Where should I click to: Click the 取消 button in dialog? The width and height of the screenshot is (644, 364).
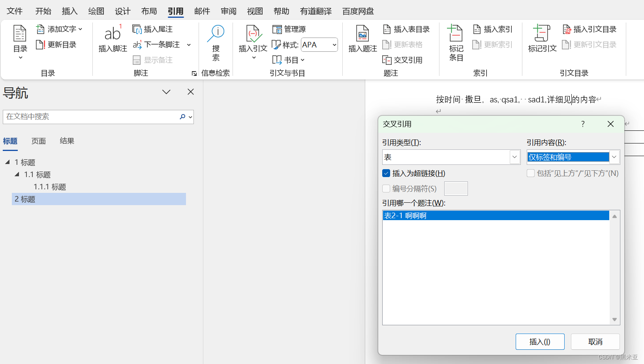[595, 341]
